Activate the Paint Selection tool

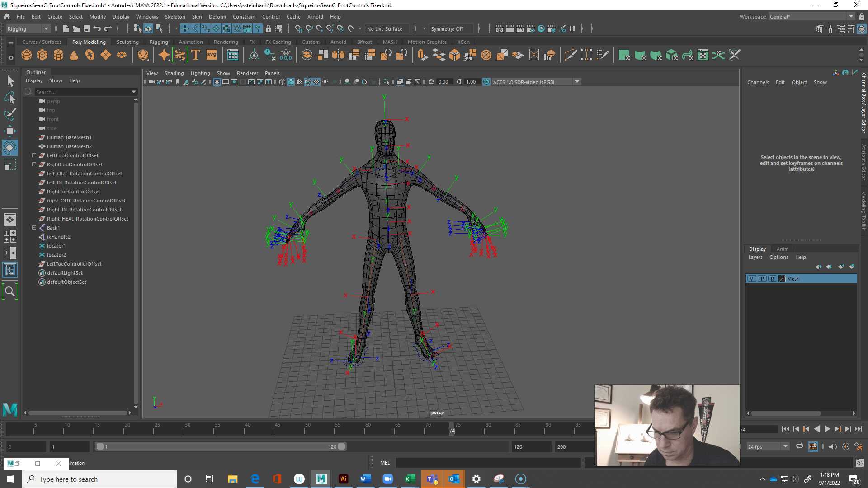[x=10, y=114]
